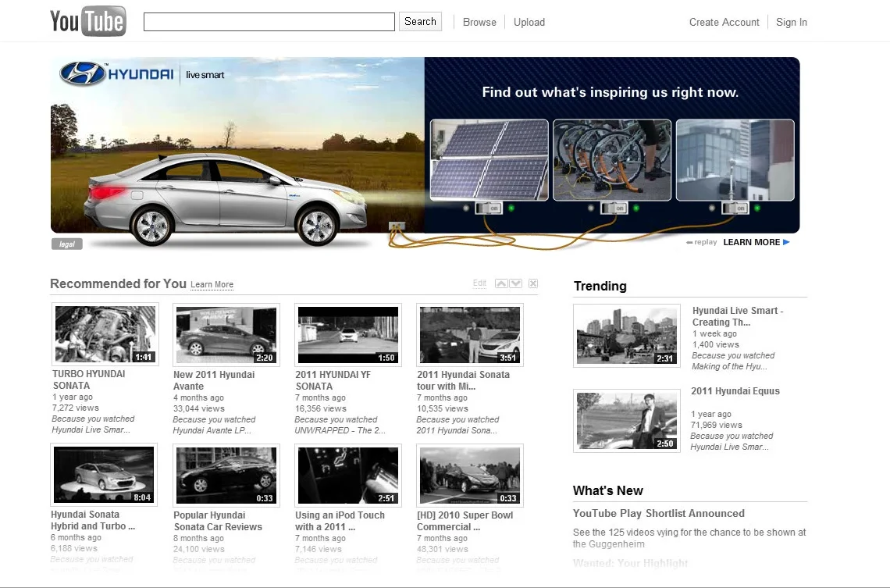Screen dimensions: 890x588
Task: Click Using an iPod Touch with a 2011 title
Action: click(x=340, y=521)
